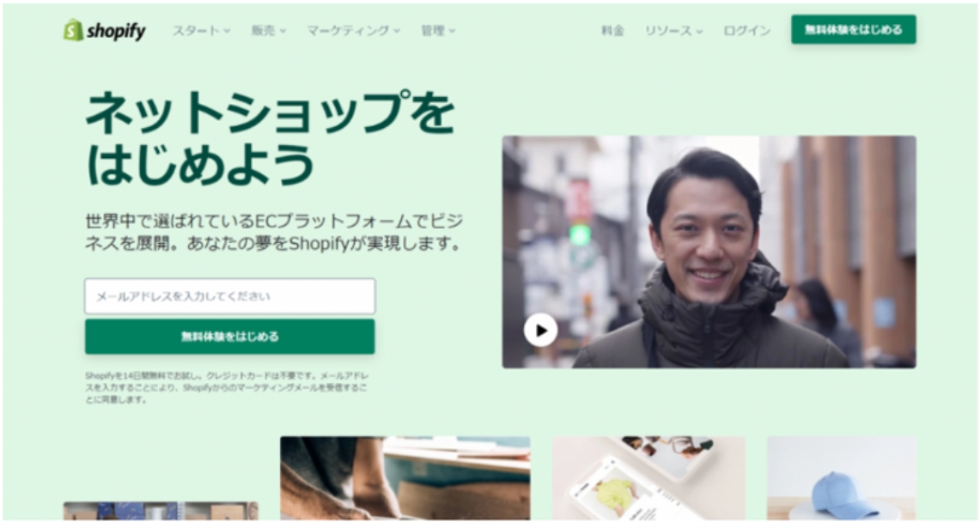Expand the マーケティング menu
Image resolution: width=980 pixels, height=528 pixels.
pyautogui.click(x=353, y=30)
